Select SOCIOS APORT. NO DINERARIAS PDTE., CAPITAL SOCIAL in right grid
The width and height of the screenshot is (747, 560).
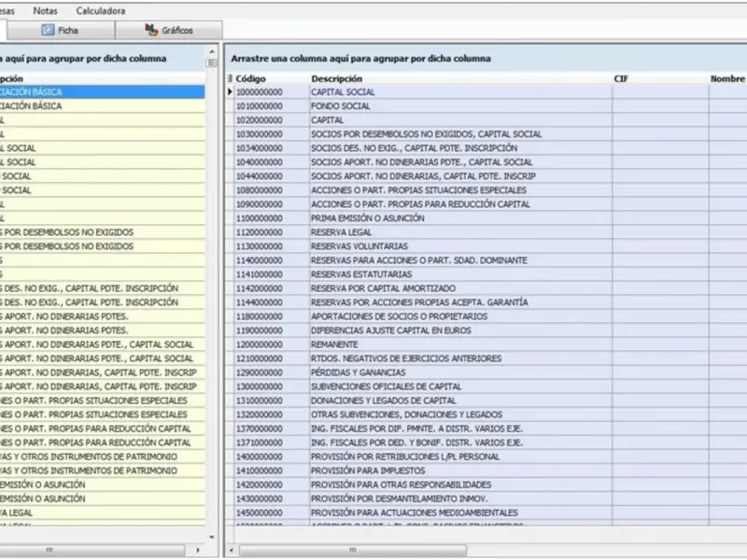click(422, 162)
